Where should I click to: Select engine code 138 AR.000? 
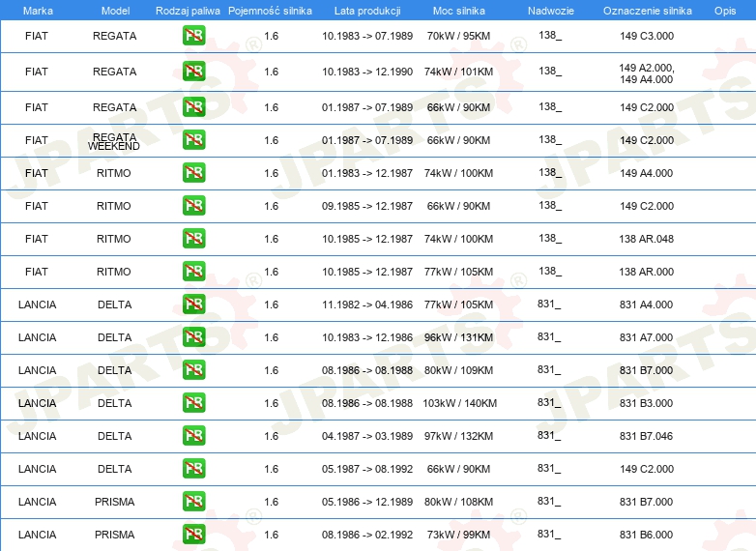pos(646,272)
